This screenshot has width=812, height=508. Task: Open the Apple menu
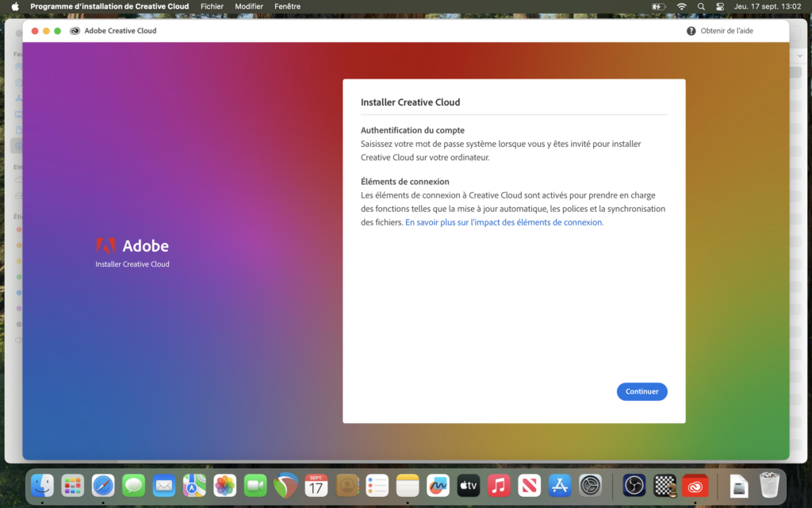15,6
